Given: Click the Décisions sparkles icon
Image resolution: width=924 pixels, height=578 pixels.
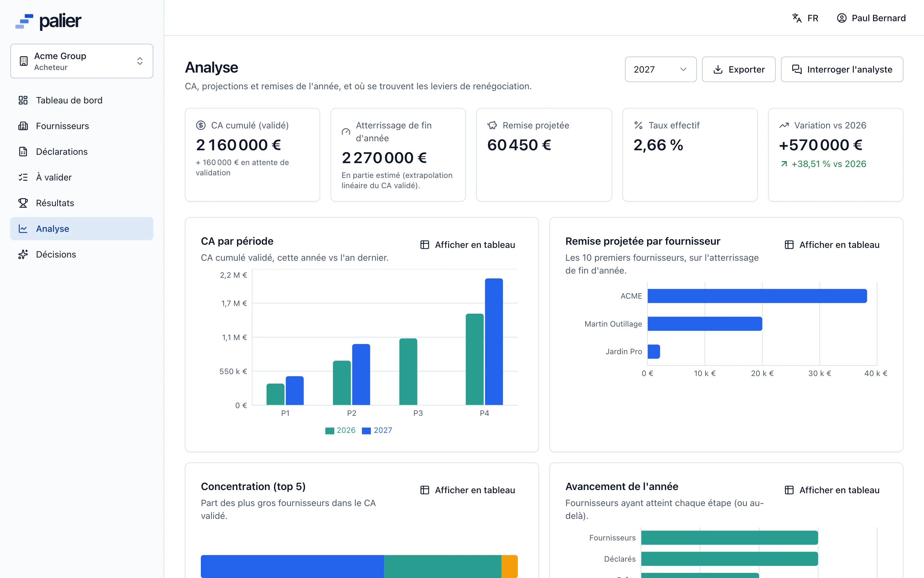Looking at the screenshot, I should [x=23, y=254].
